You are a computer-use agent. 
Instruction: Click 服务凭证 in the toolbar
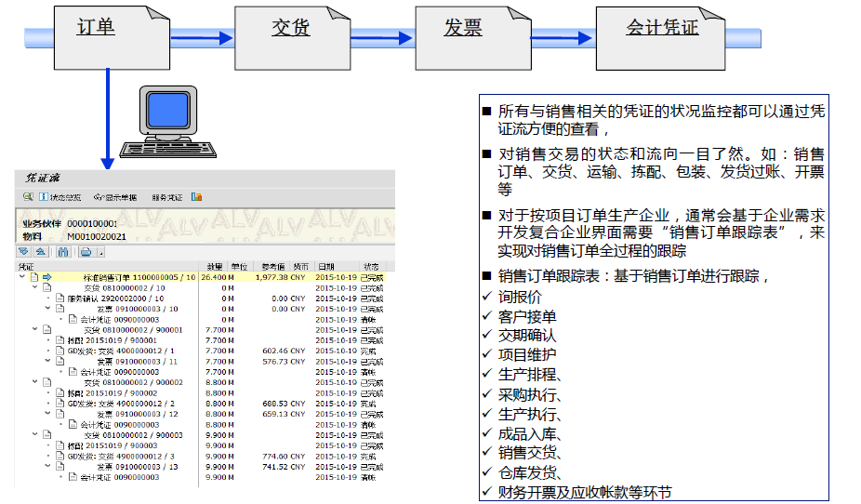169,197
